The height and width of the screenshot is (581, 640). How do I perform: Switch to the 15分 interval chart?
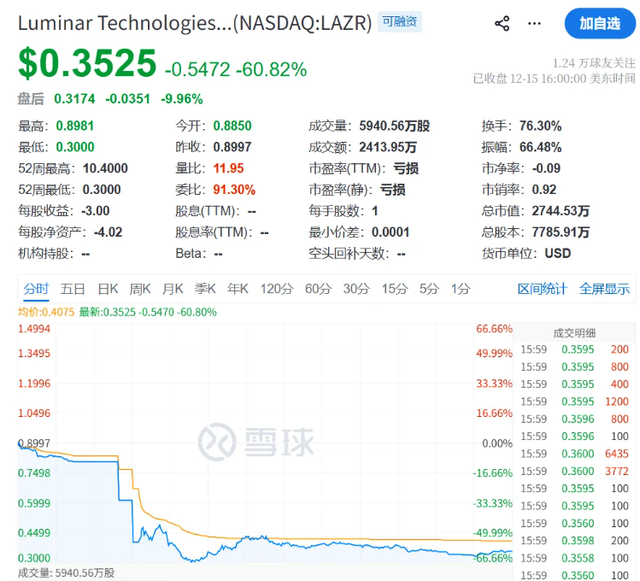(x=394, y=289)
